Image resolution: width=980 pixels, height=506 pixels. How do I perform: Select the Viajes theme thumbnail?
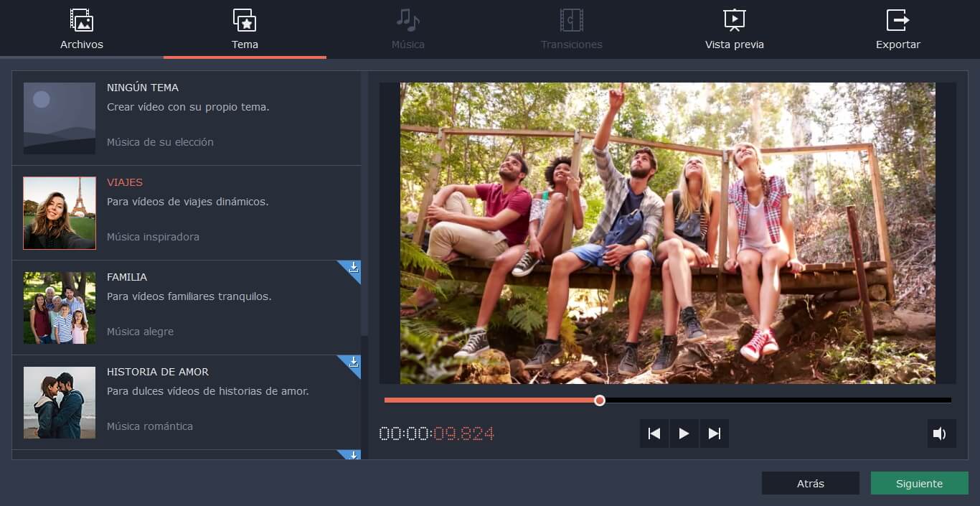pos(60,213)
